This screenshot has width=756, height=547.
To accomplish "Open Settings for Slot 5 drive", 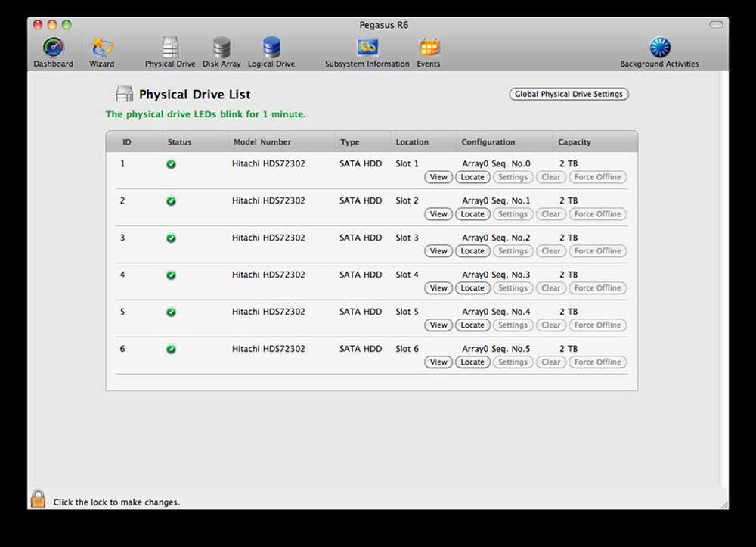I will (513, 325).
